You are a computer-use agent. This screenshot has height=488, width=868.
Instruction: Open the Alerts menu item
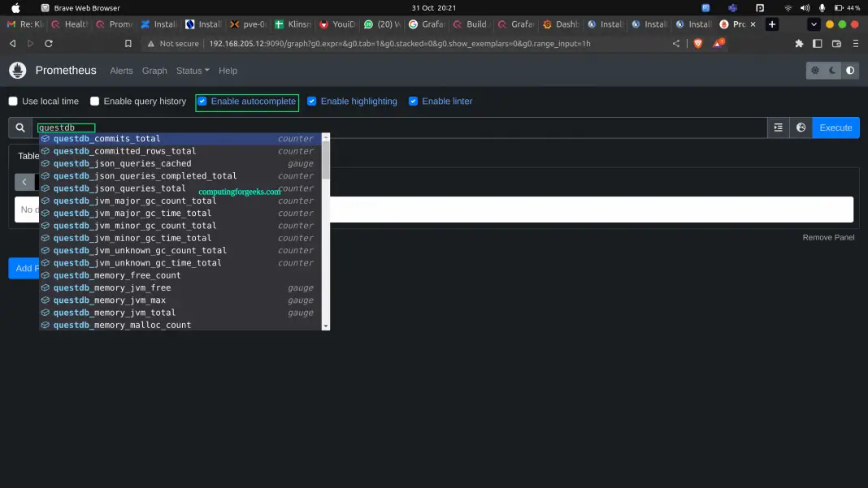pos(121,71)
